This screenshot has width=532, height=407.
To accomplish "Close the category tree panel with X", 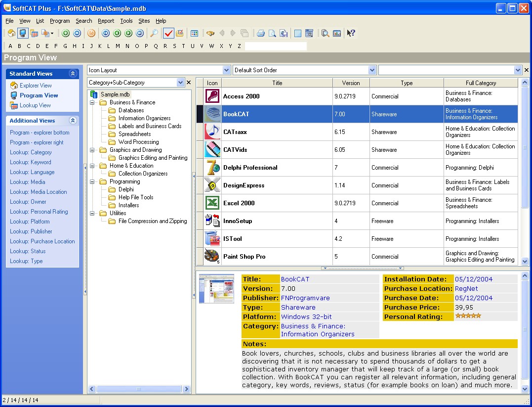I will pos(189,82).
